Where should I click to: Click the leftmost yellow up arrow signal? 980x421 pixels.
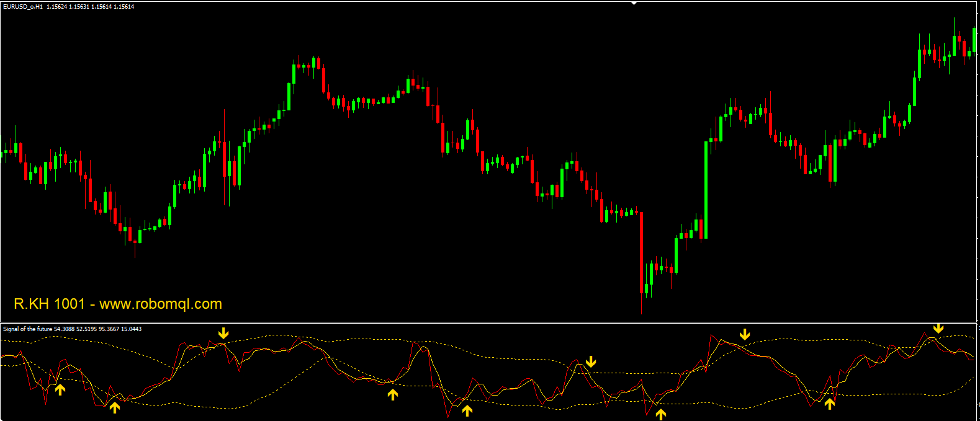[60, 389]
